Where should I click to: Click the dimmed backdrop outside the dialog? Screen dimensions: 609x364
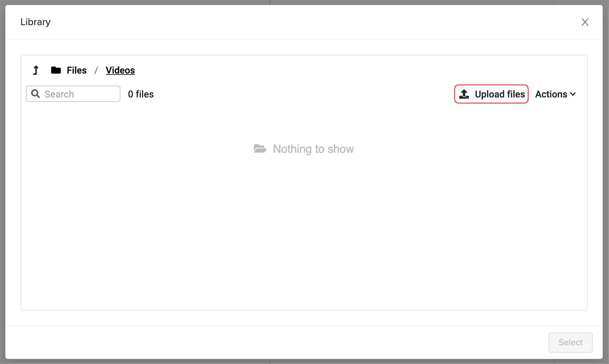click(x=2, y=189)
